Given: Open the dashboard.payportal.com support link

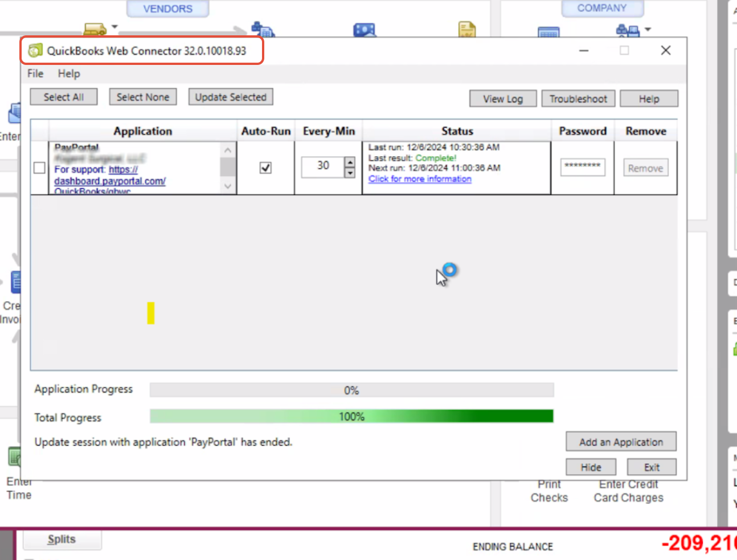Looking at the screenshot, I should [110, 181].
